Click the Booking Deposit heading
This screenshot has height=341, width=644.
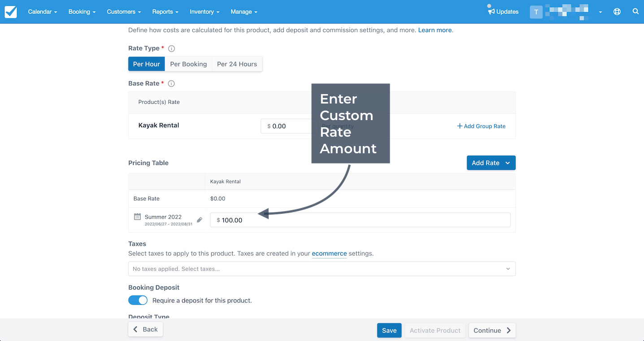coord(154,287)
